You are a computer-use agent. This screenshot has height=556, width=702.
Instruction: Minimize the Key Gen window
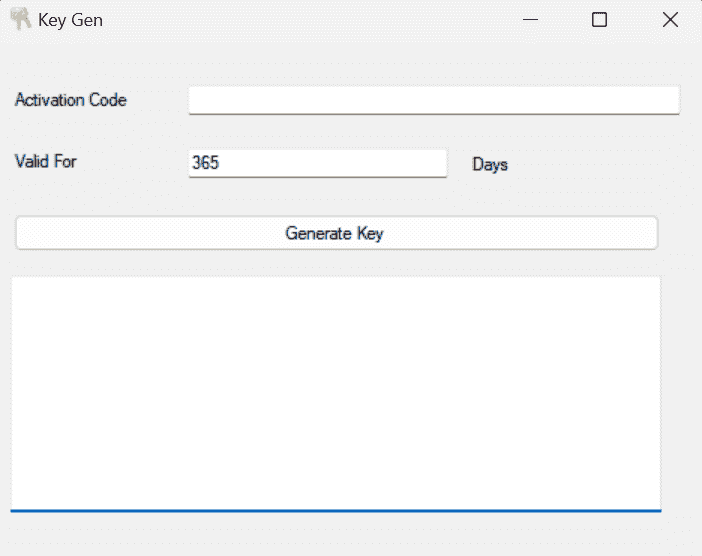coord(530,20)
